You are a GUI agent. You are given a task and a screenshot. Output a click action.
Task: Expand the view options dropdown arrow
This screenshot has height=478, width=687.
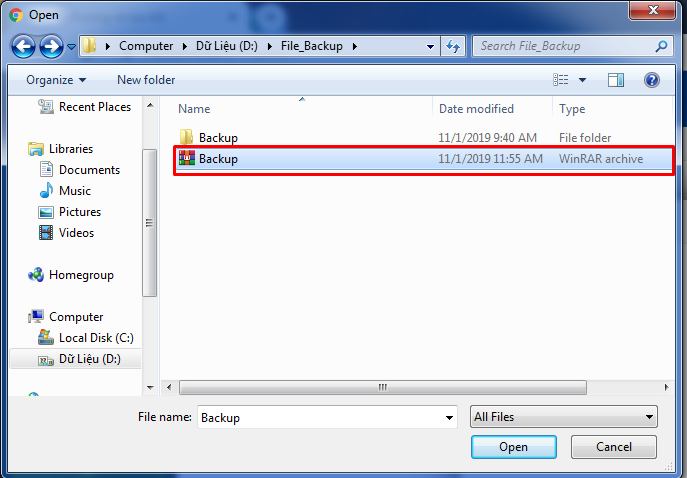pos(582,80)
